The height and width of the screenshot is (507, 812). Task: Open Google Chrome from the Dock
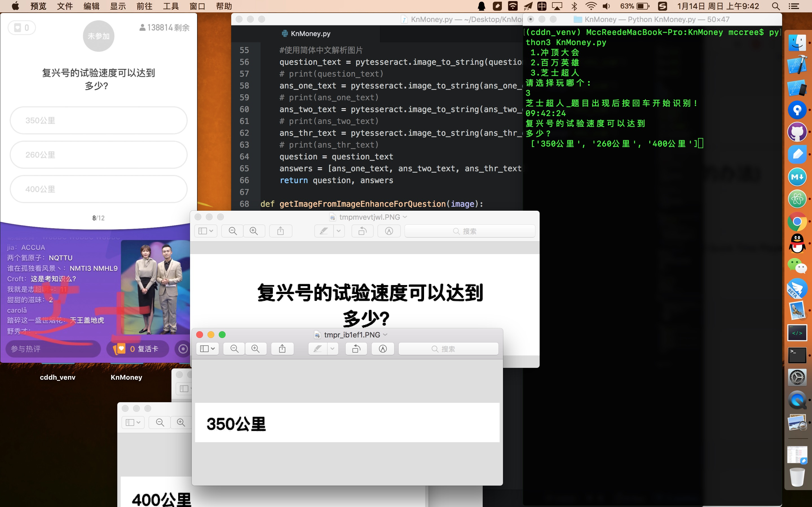coord(797,222)
